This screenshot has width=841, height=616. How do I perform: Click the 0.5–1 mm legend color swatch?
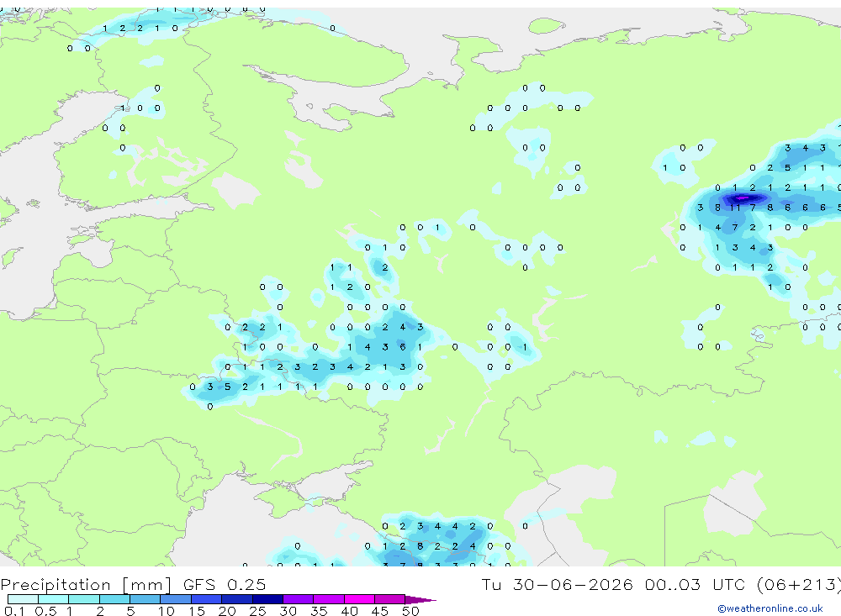tap(54, 599)
